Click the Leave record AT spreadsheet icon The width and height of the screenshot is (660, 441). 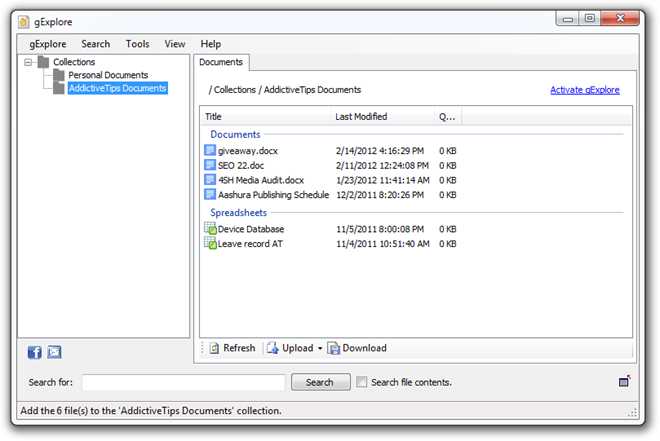coord(210,243)
